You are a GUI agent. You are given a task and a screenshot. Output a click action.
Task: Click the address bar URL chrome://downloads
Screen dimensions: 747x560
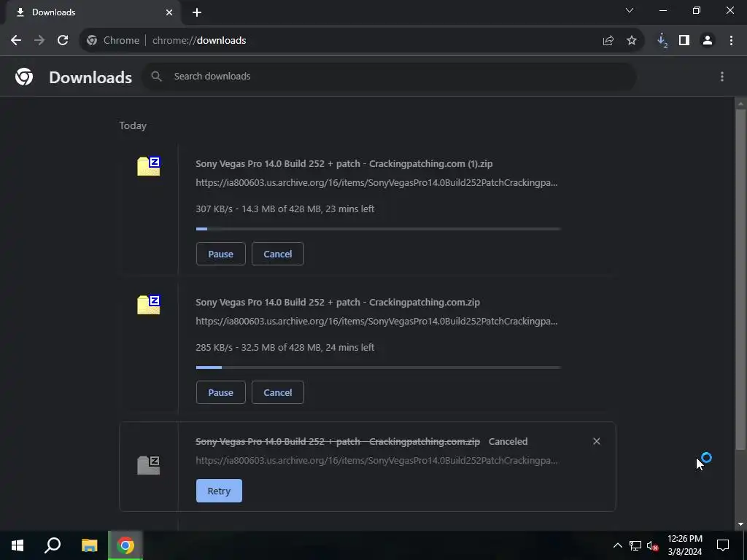199,41
